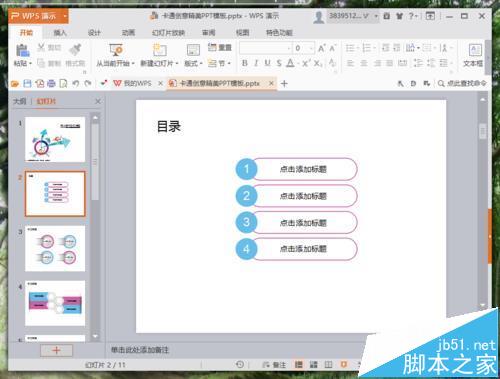Click the print icon in quick toolbar
The height and width of the screenshot is (379, 500).
[x=51, y=83]
